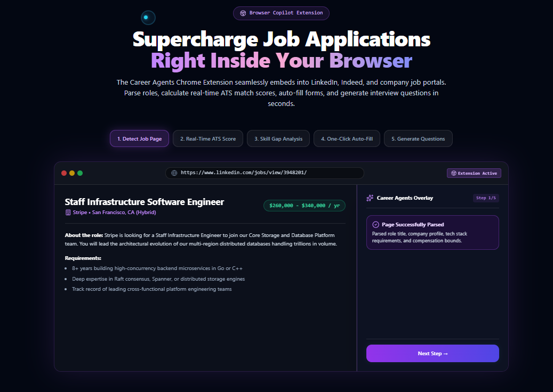Click the About the role: paragraph
Viewport: 553px width, 392px height.
click(x=201, y=240)
